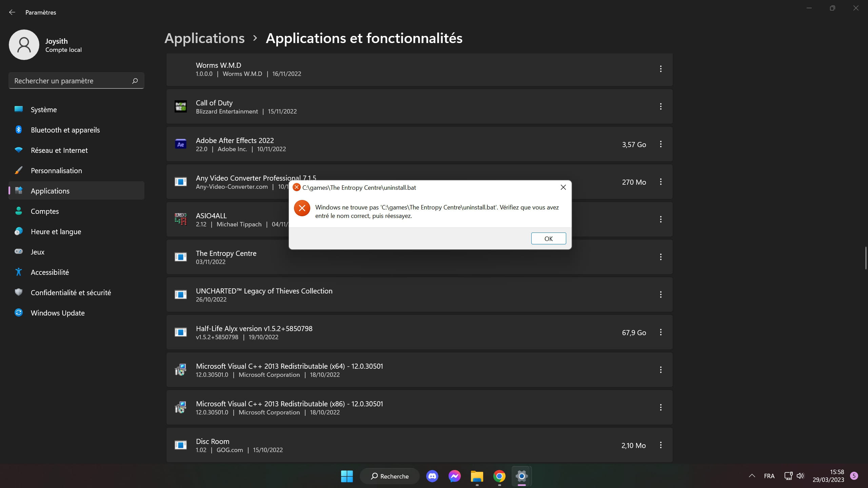The image size is (868, 488).
Task: Select Applications in the sidebar
Action: click(76, 191)
